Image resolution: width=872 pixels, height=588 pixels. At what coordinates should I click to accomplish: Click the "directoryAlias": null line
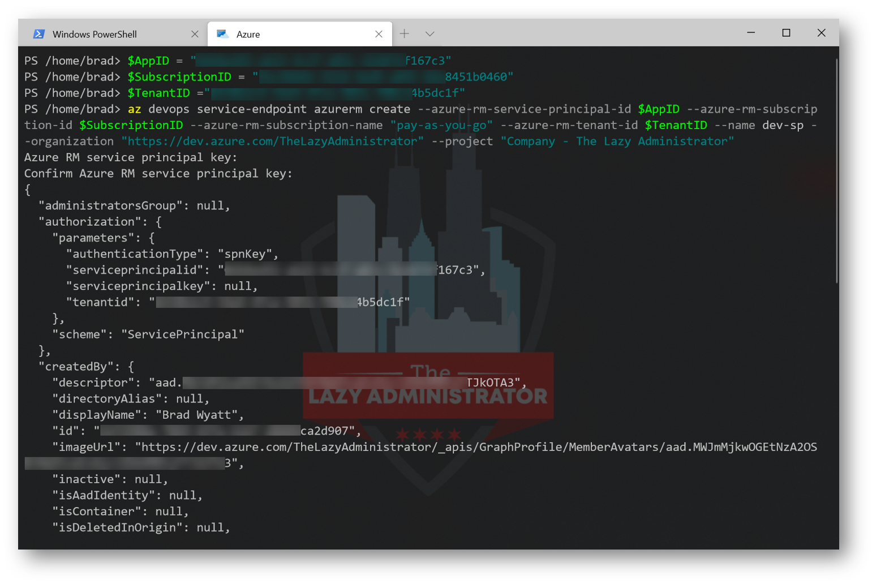131,398
